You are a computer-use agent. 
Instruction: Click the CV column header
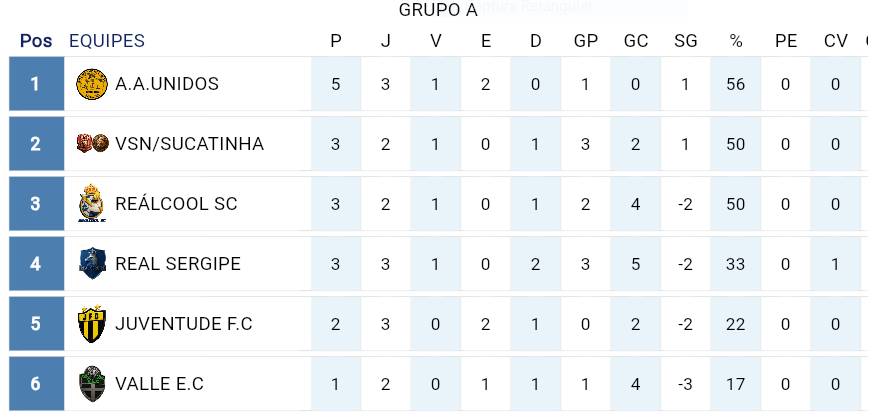(x=836, y=41)
